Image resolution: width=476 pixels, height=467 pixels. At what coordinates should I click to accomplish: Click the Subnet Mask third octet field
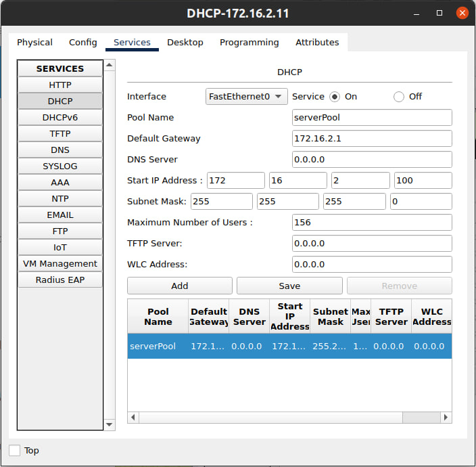(354, 201)
